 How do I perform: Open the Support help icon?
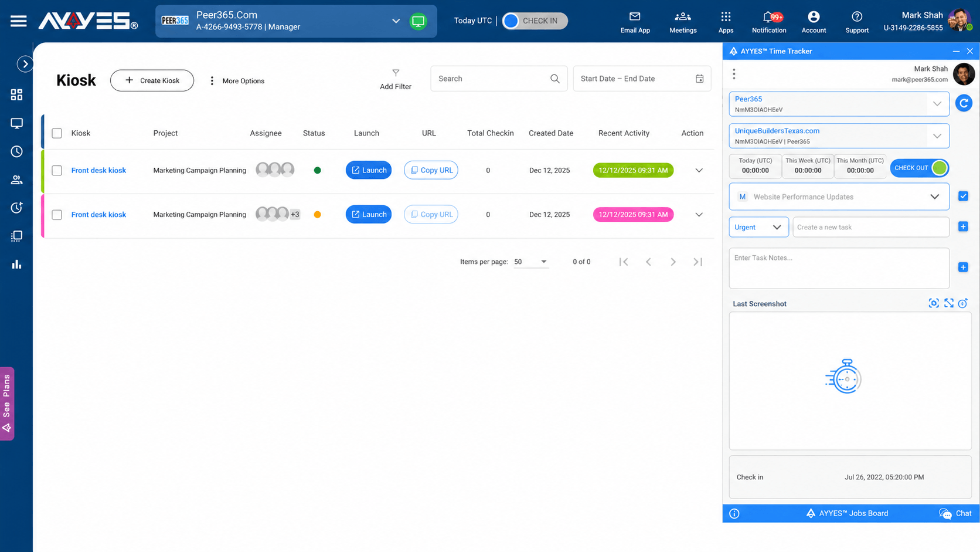[x=857, y=16]
